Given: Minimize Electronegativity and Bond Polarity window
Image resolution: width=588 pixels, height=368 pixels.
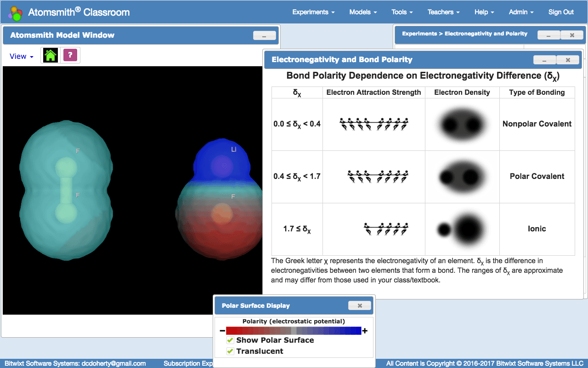Looking at the screenshot, I should pyautogui.click(x=545, y=60).
